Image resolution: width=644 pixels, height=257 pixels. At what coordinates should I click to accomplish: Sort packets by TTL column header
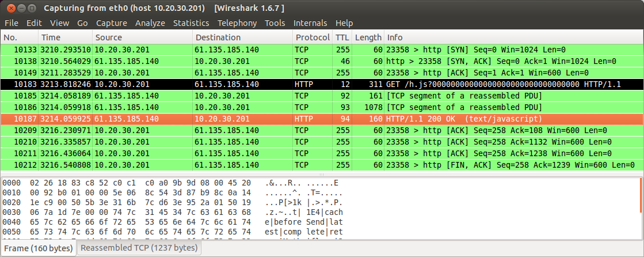pos(342,37)
